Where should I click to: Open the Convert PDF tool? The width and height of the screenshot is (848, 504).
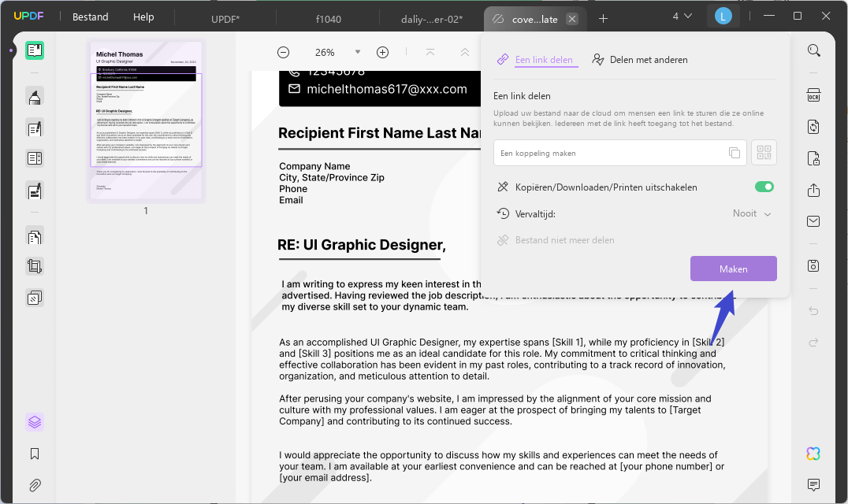point(813,127)
